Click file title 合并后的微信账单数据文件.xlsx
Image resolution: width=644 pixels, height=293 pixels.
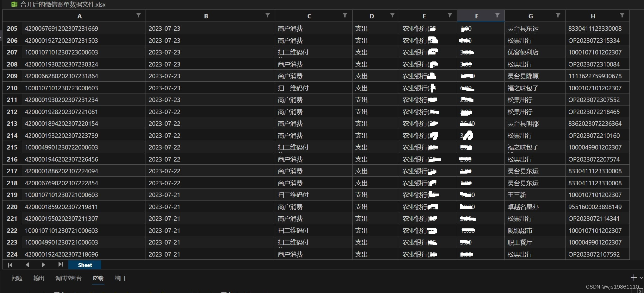63,4
